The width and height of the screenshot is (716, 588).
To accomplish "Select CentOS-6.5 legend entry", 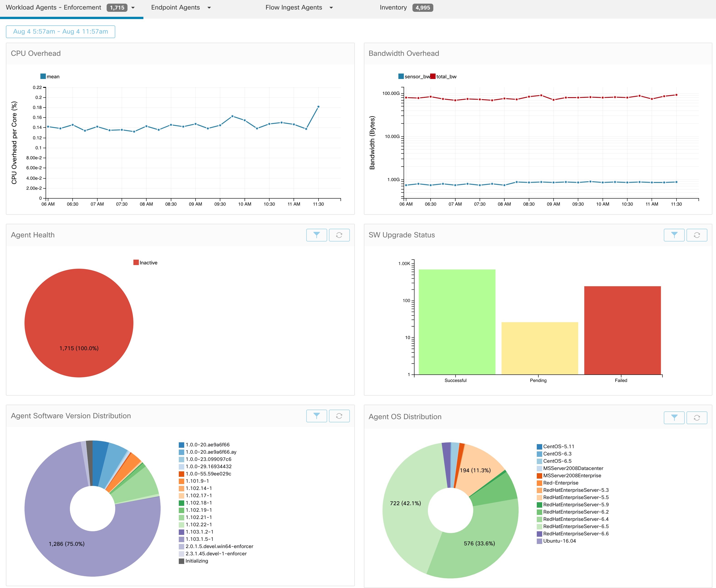I will (x=554, y=461).
